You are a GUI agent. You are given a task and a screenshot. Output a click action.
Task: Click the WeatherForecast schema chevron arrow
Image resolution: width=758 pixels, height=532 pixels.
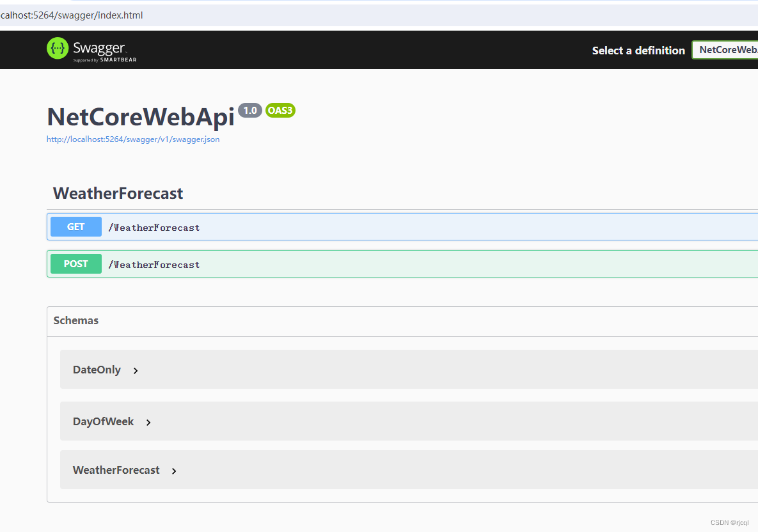(173, 471)
